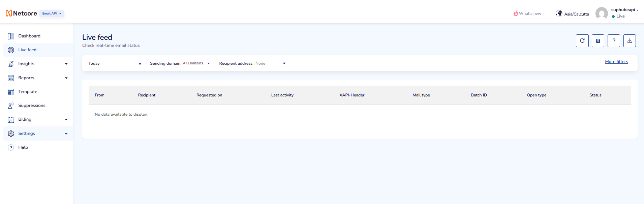Open the Today date range dropdown
The height and width of the screenshot is (204, 644).
[x=115, y=63]
